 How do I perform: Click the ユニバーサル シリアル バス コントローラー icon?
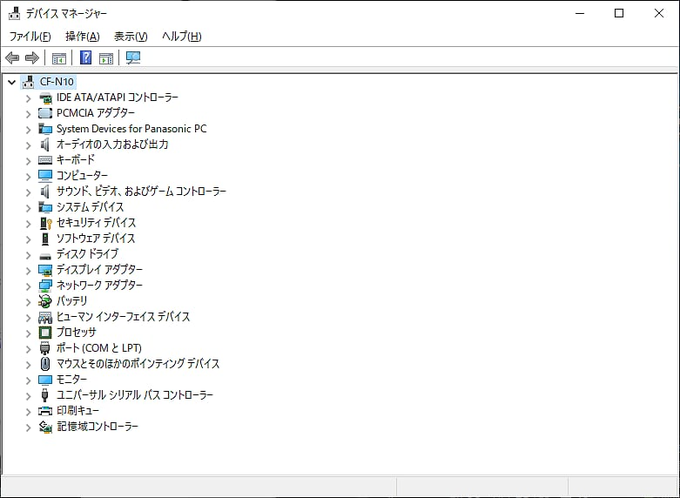(45, 395)
